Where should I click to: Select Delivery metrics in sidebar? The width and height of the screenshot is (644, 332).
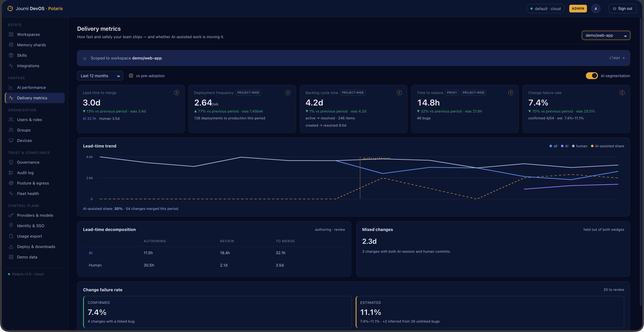point(35,98)
